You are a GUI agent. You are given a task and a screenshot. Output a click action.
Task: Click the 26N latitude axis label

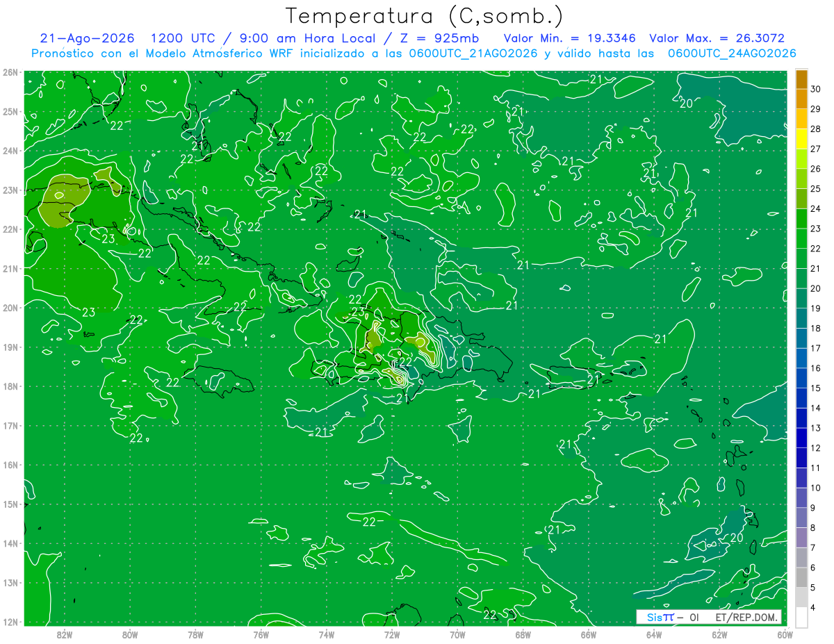[x=10, y=72]
